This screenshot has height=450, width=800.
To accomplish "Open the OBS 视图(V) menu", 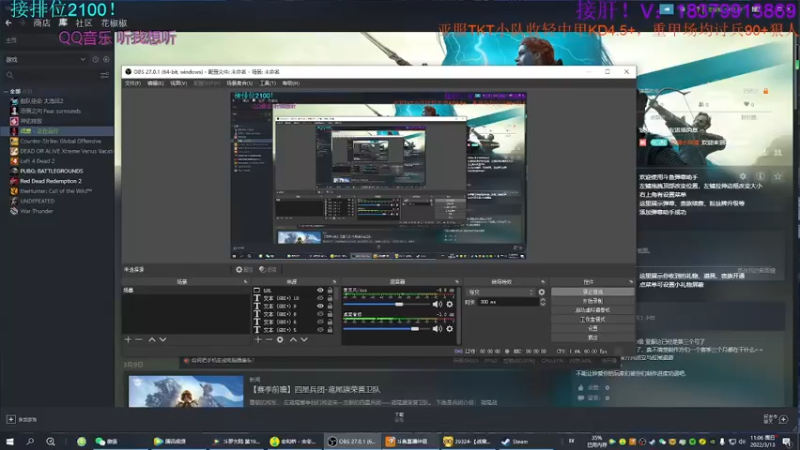I will (x=178, y=83).
